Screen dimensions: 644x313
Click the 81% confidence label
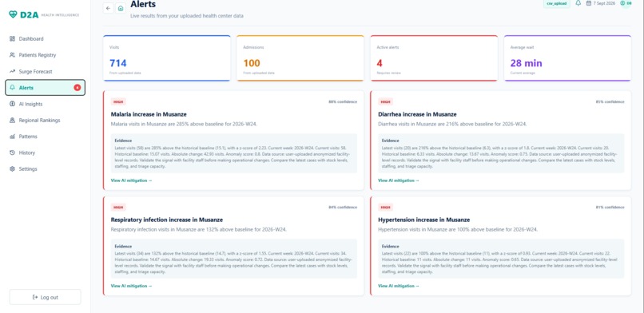610,207
